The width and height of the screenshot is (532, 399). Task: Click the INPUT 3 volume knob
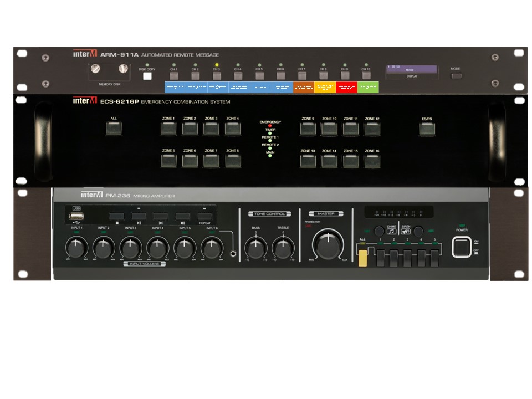click(131, 248)
